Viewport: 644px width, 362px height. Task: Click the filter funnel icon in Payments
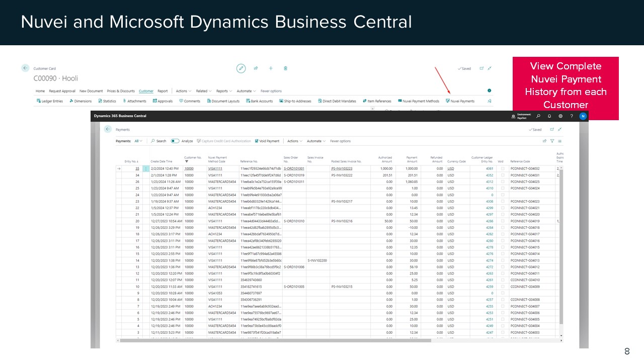pos(552,141)
